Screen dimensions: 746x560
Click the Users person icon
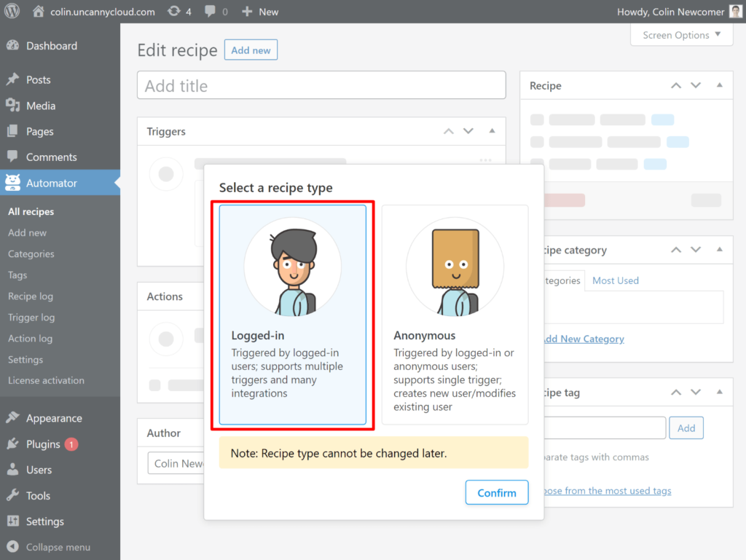click(13, 470)
